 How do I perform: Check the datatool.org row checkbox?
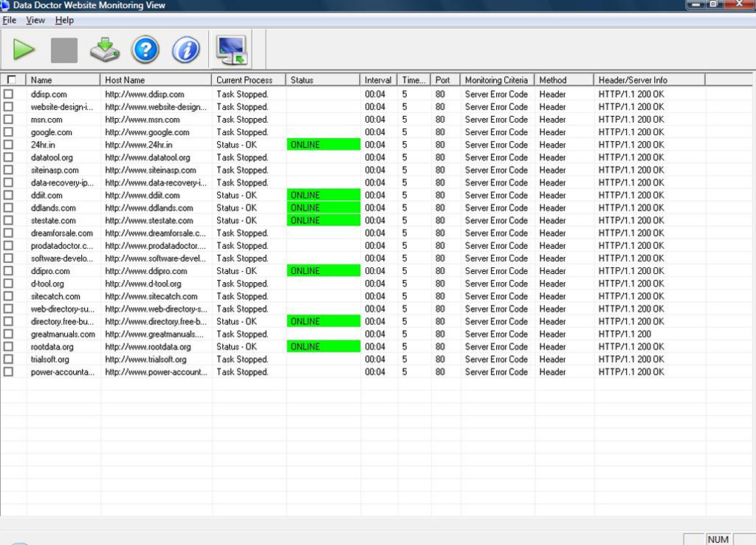pyautogui.click(x=8, y=157)
